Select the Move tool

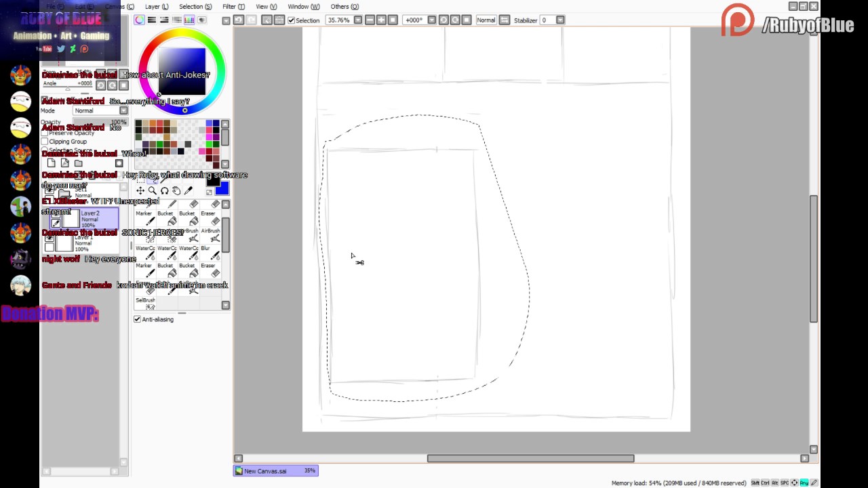[x=140, y=191]
